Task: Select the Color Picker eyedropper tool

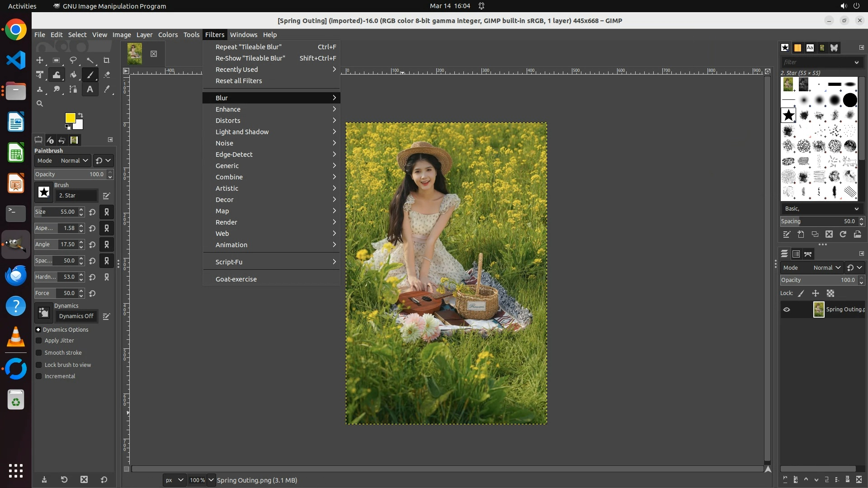Action: 107,89
